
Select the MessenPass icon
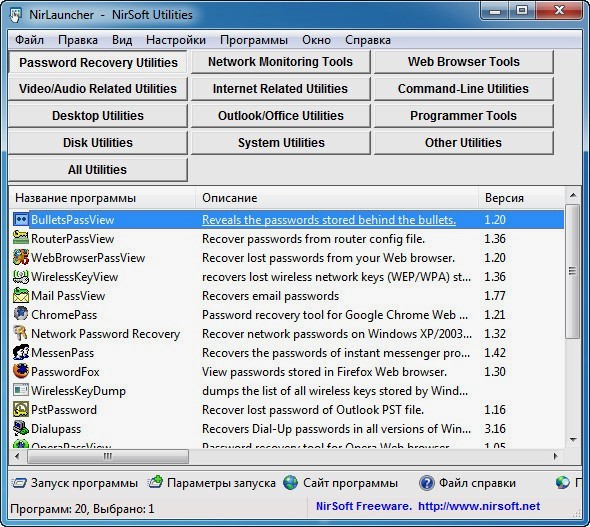[21, 352]
